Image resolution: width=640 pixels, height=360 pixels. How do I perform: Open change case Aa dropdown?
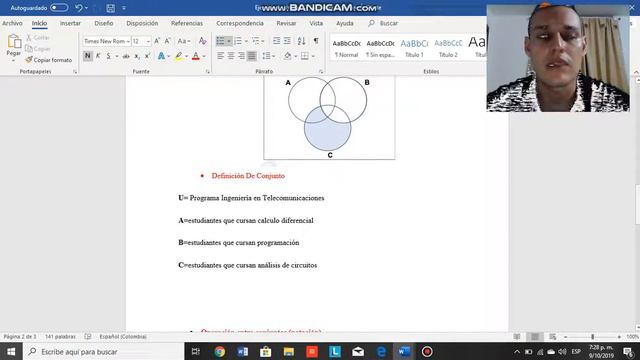[184, 41]
